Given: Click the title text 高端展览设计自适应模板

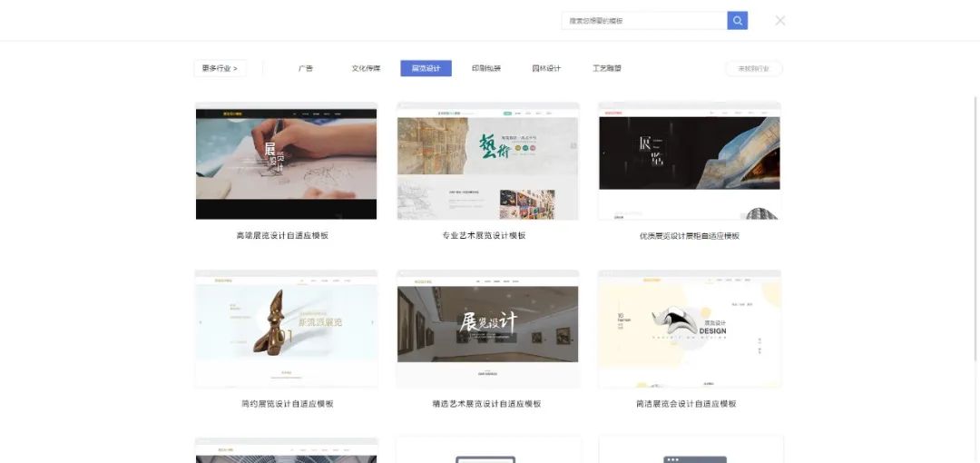Looking at the screenshot, I should (282, 236).
